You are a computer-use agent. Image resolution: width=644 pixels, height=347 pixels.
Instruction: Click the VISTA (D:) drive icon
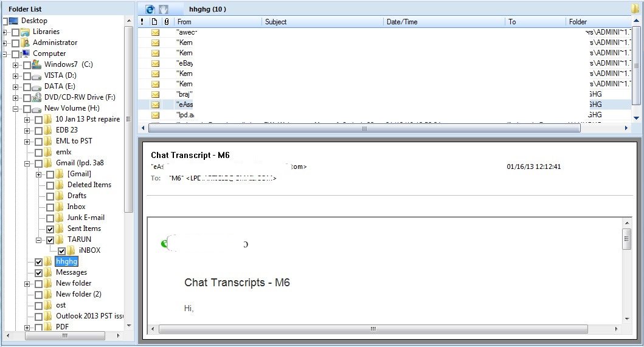(x=36, y=76)
